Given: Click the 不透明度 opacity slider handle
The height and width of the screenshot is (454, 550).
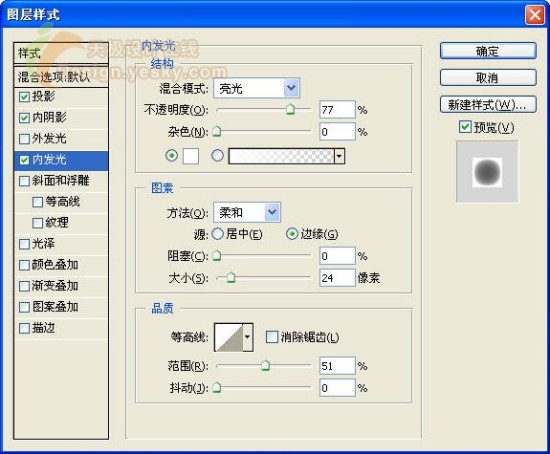Looking at the screenshot, I should [290, 109].
